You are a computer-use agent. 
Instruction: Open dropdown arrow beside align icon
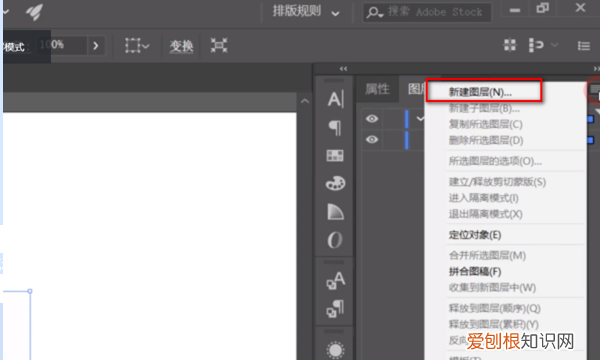tap(554, 45)
